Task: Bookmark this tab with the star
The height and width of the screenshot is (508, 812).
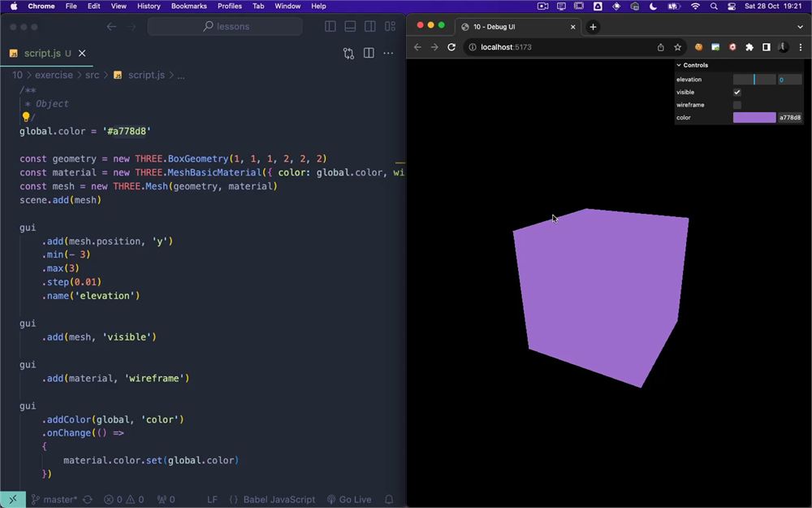Action: (x=677, y=47)
